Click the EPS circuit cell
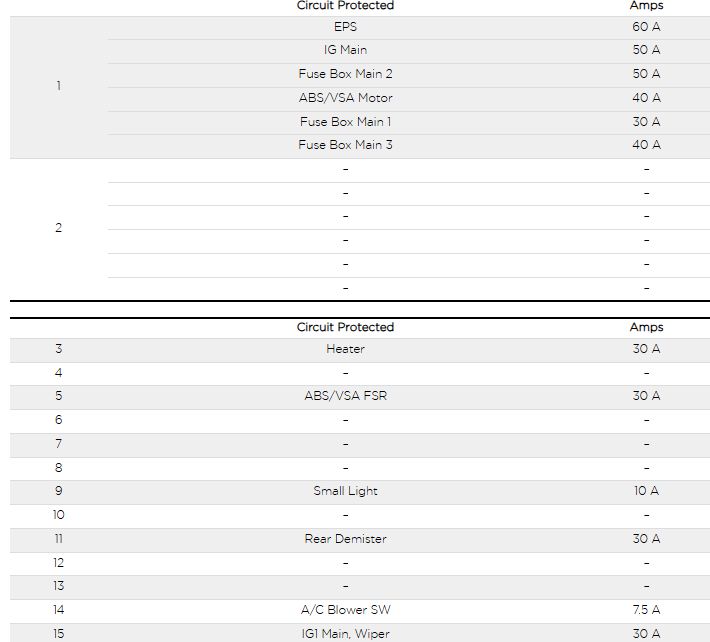The image size is (710, 642). pyautogui.click(x=345, y=27)
